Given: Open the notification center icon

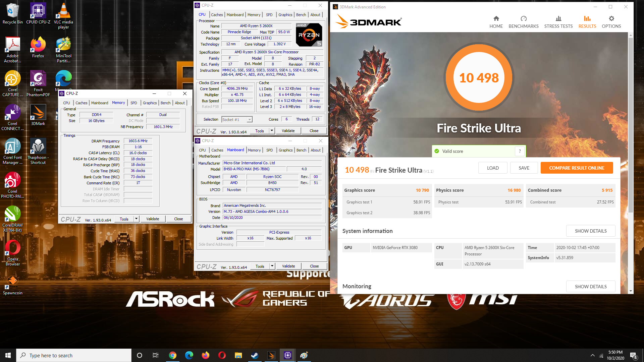Looking at the screenshot, I should (634, 356).
